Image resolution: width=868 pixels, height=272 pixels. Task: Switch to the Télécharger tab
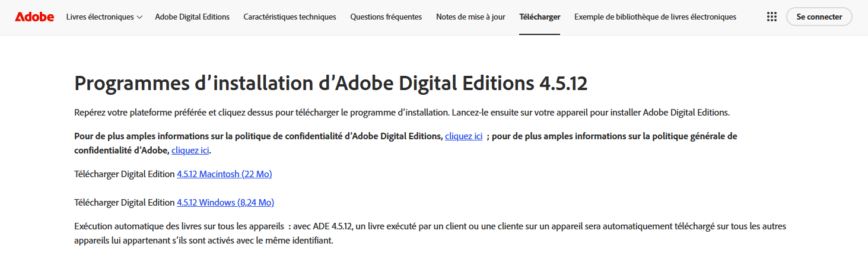[x=539, y=17]
